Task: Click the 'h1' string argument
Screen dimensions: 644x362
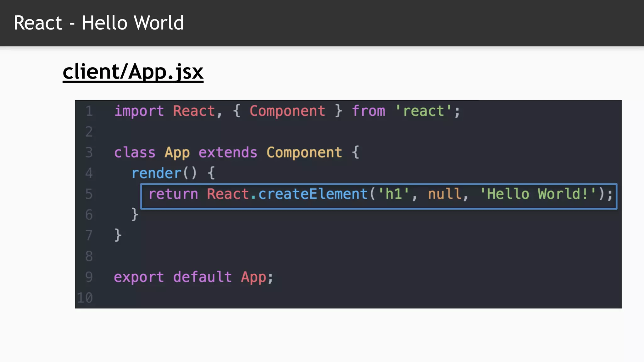Action: pyautogui.click(x=394, y=194)
